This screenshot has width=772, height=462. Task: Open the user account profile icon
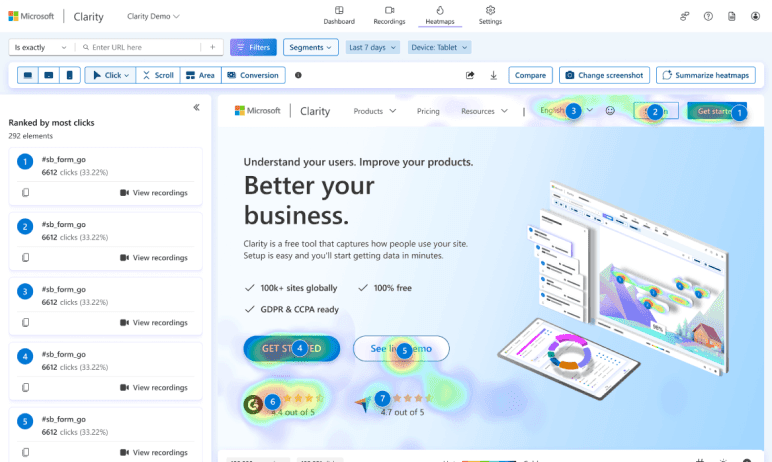pos(755,16)
